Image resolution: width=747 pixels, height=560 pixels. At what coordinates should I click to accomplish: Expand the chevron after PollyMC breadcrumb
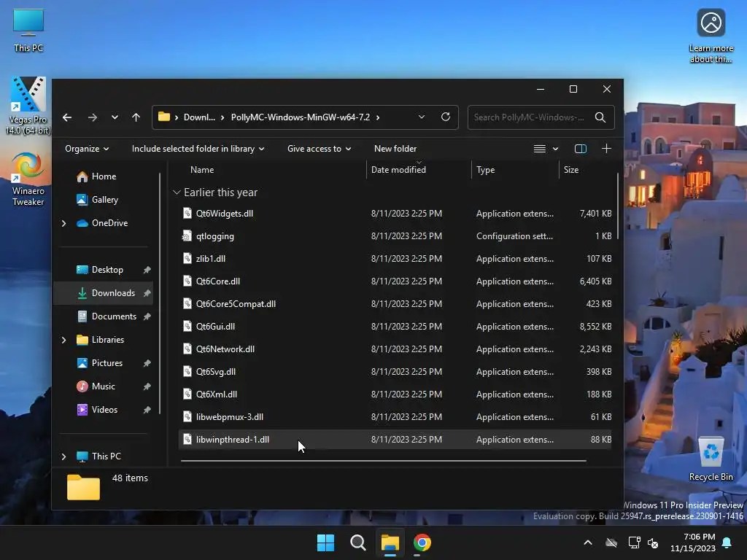[378, 117]
